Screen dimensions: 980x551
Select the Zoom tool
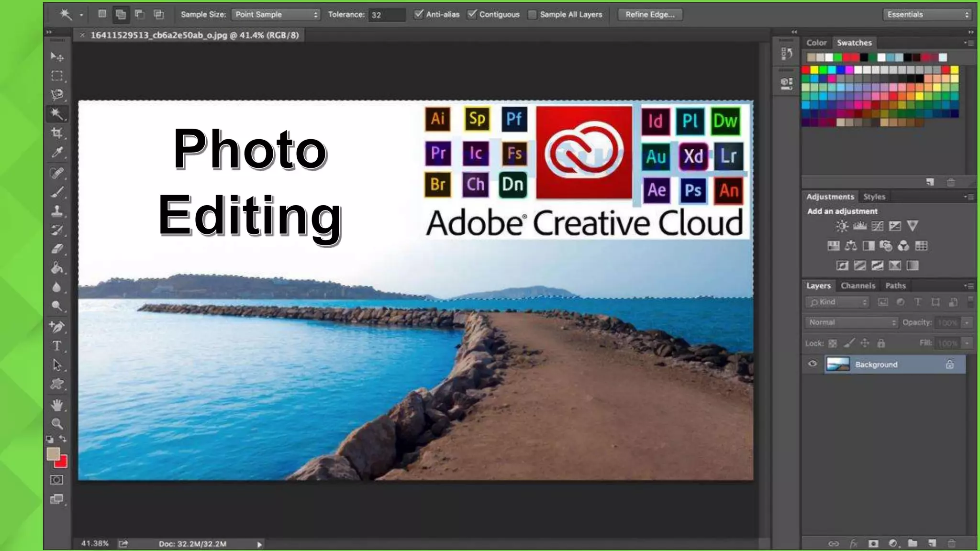point(57,424)
